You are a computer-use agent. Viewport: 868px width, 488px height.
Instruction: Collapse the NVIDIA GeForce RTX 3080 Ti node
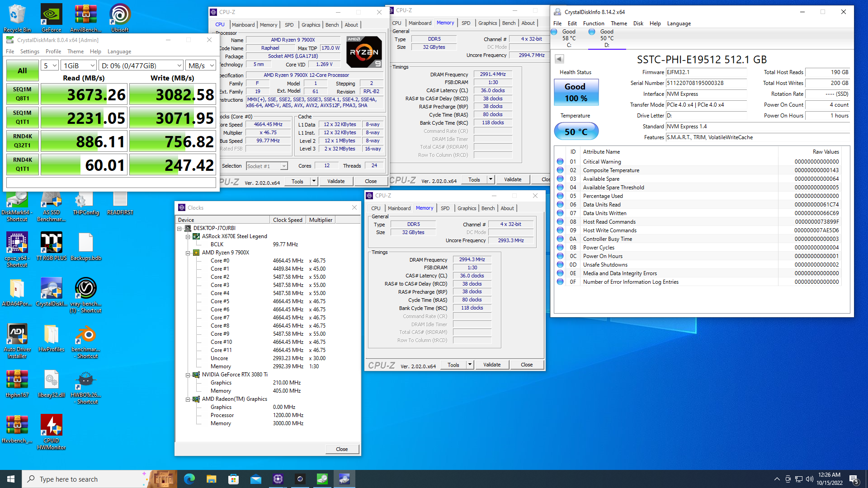click(188, 375)
